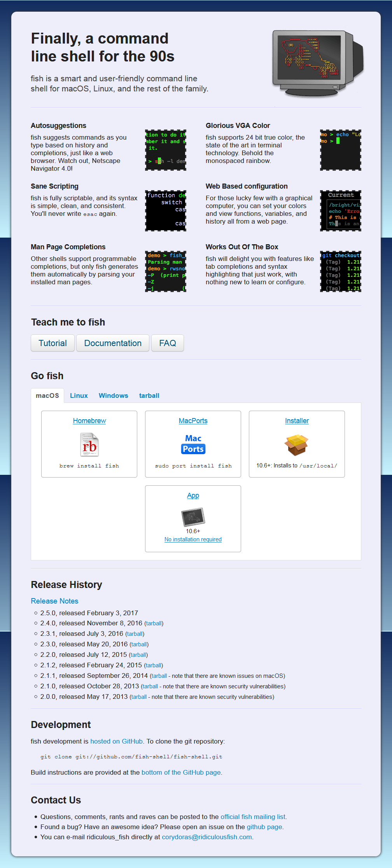
Task: Download the 2.4.0 tarball link
Action: (x=154, y=623)
